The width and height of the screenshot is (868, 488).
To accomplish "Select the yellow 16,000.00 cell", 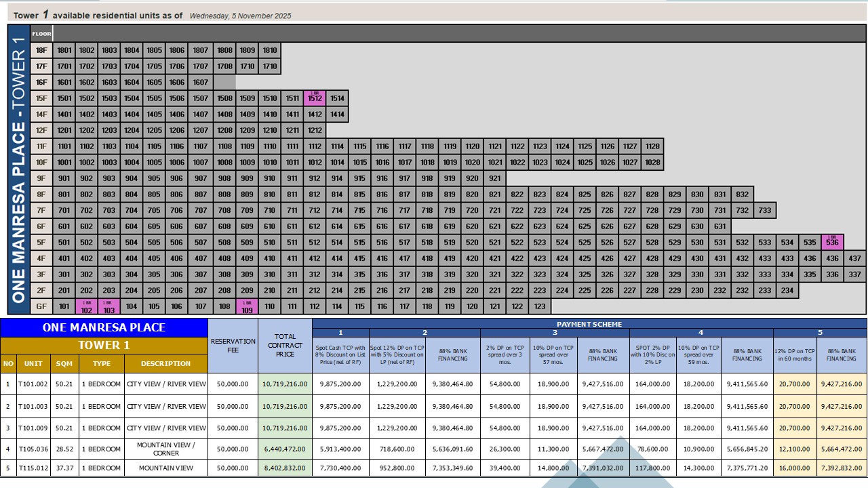I will point(795,468).
